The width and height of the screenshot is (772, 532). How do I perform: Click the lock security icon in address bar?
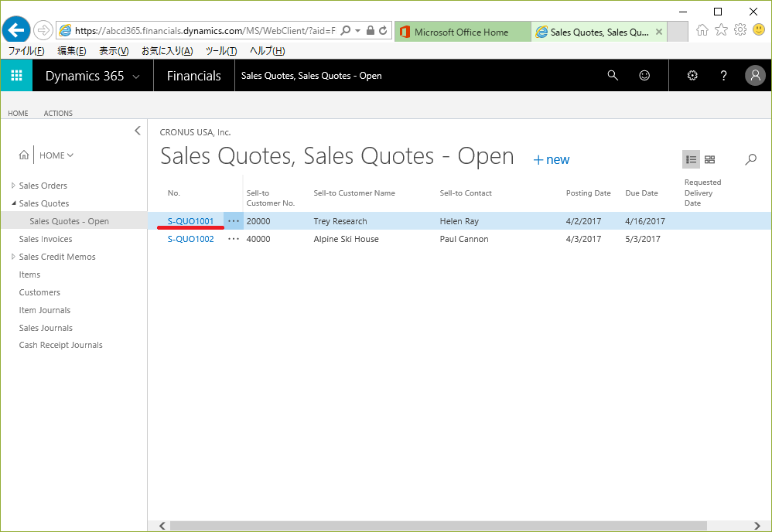(371, 30)
